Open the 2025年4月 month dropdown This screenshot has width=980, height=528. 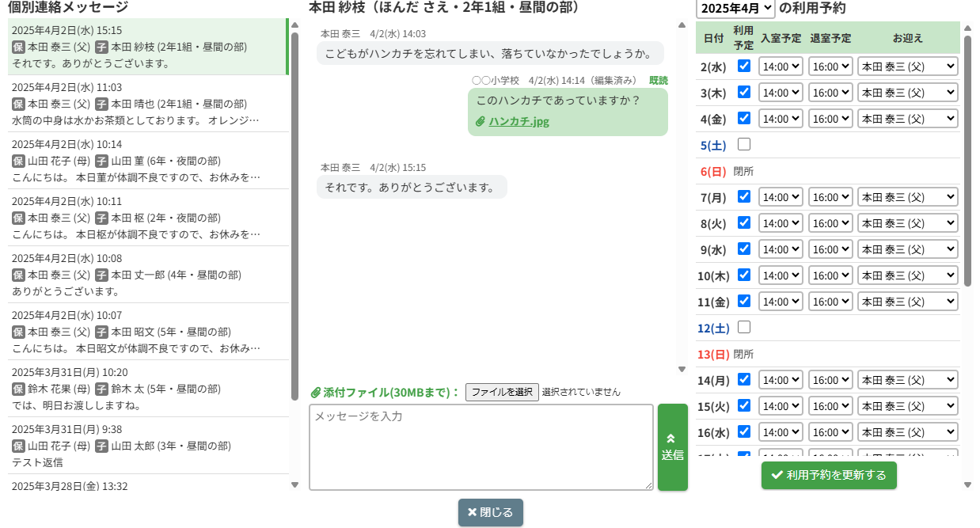735,9
